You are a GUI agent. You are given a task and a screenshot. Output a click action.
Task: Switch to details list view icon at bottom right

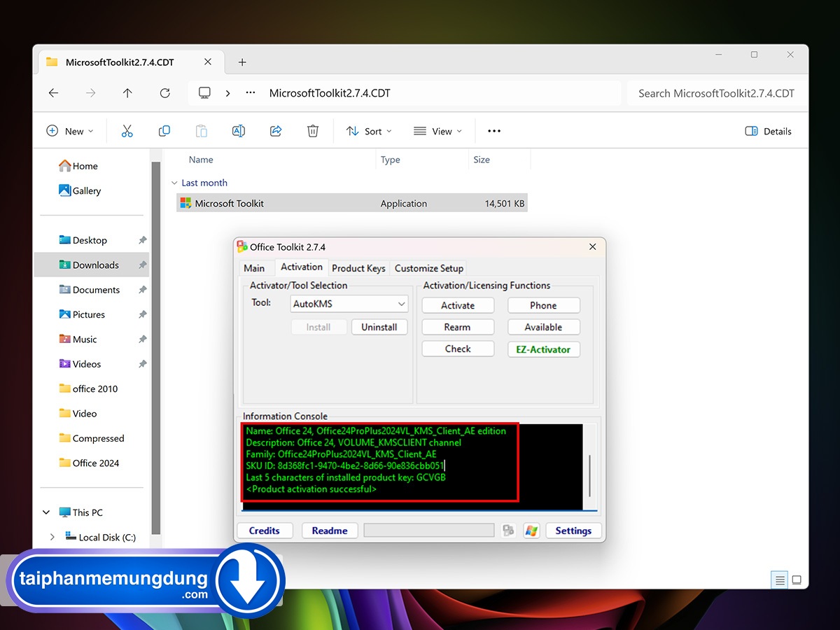click(x=779, y=580)
